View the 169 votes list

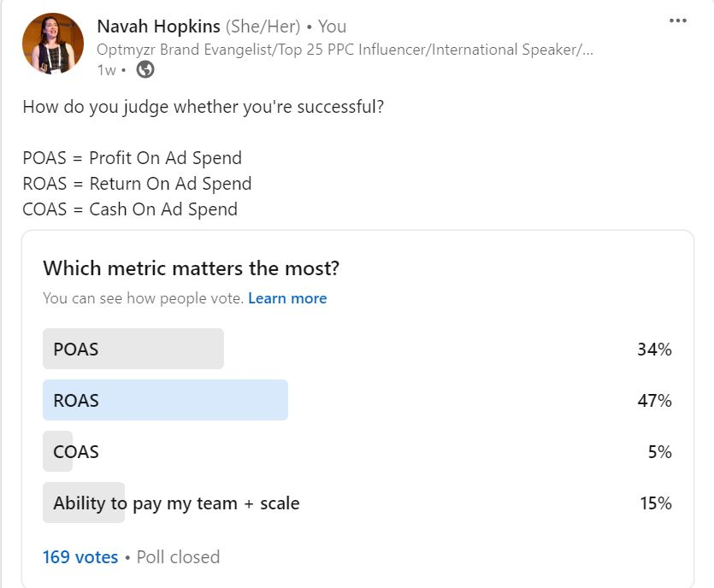pos(80,557)
